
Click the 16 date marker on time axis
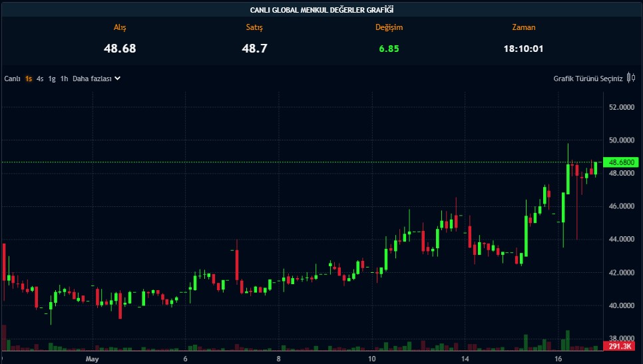coord(558,359)
